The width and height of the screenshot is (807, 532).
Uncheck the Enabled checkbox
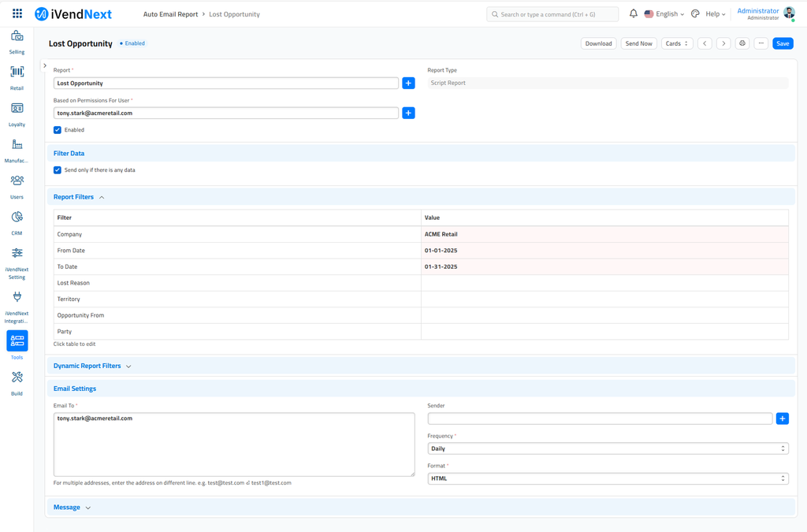point(58,130)
